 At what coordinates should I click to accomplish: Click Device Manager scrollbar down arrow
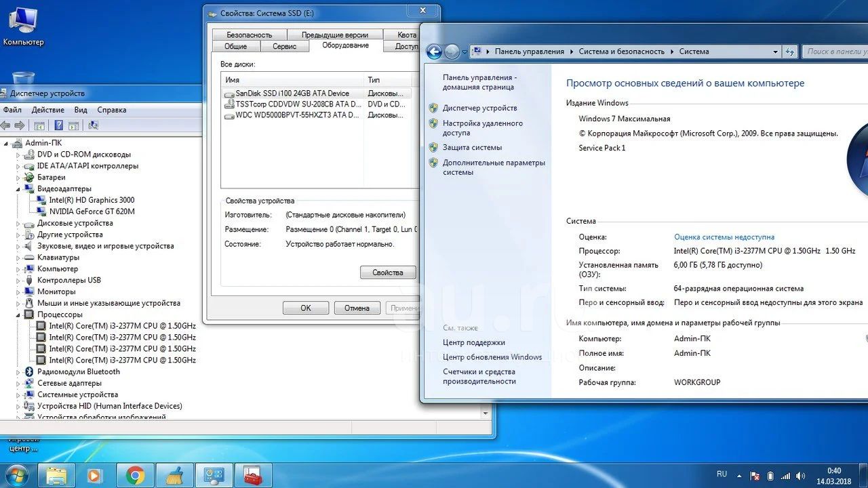(x=486, y=412)
